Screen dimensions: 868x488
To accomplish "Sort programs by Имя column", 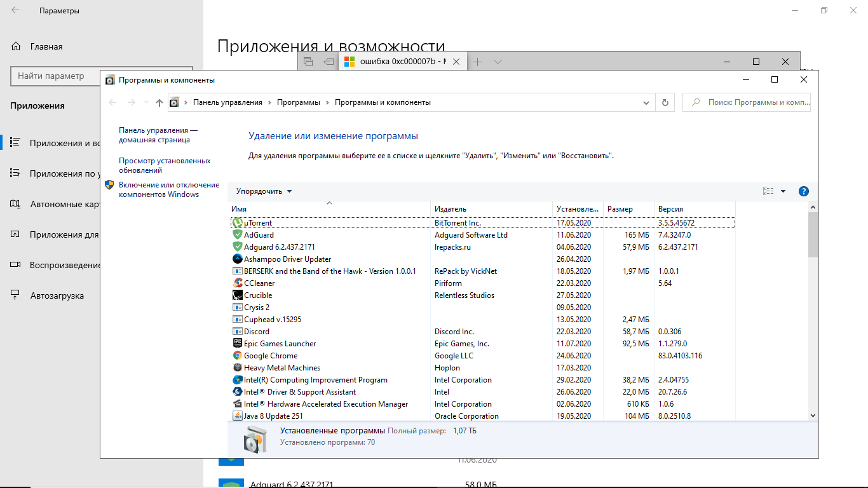I will 329,209.
